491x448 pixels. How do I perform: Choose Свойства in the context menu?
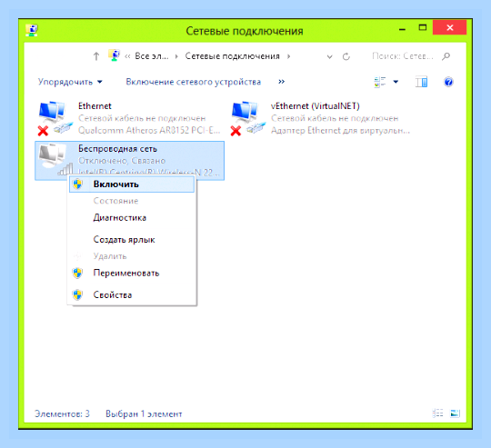pos(132,294)
